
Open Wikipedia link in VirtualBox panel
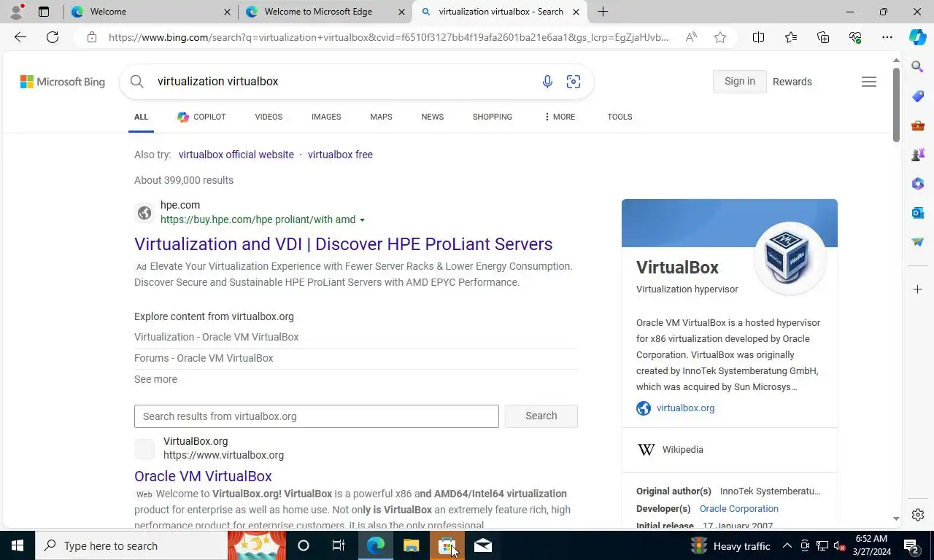coord(683,450)
